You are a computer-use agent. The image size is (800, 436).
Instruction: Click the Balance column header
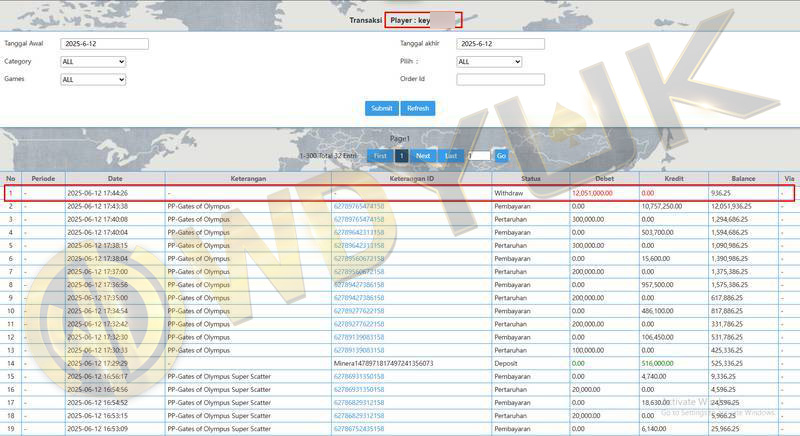pyautogui.click(x=743, y=179)
